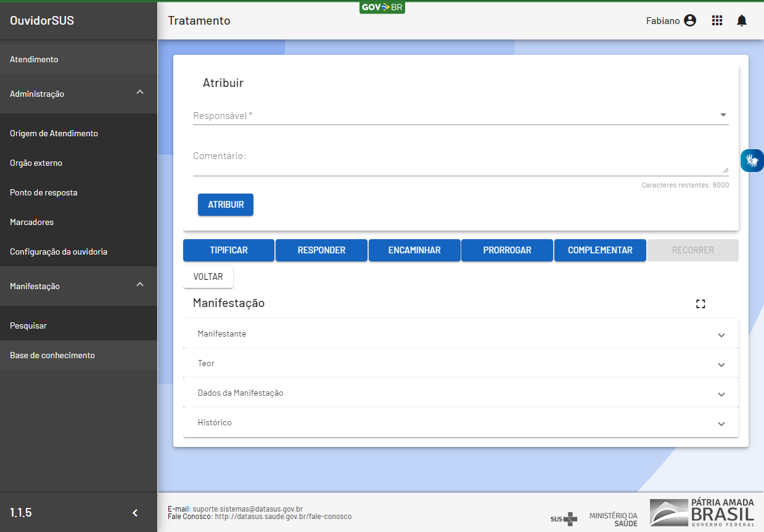The width and height of the screenshot is (764, 532).
Task: Select Pesquisar under Manifestação
Action: click(28, 325)
